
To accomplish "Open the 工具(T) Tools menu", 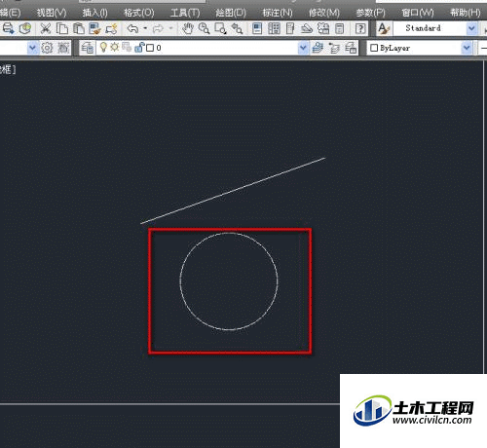I will coord(185,13).
